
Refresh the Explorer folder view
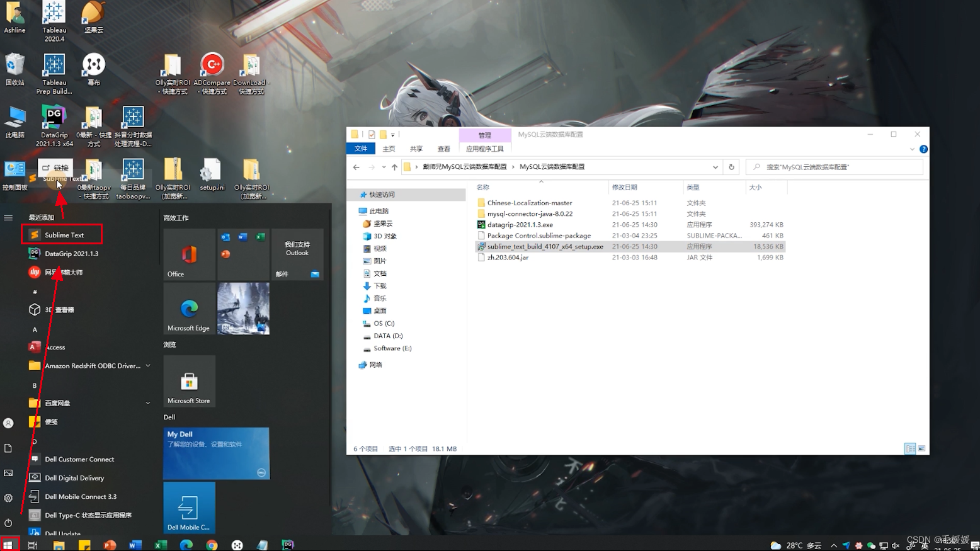click(731, 167)
